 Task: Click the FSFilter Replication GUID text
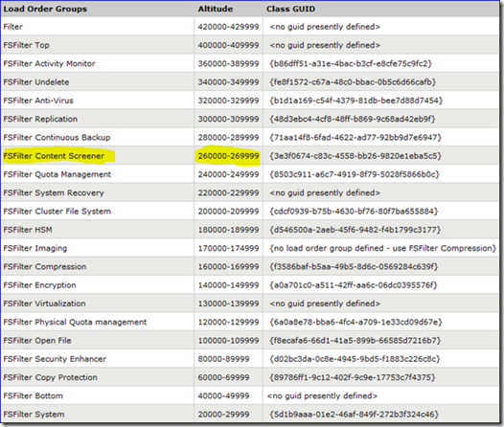coord(353,119)
